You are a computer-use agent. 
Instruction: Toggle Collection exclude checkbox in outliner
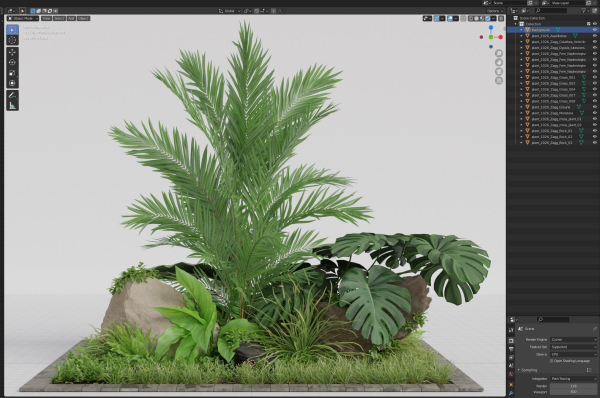589,24
